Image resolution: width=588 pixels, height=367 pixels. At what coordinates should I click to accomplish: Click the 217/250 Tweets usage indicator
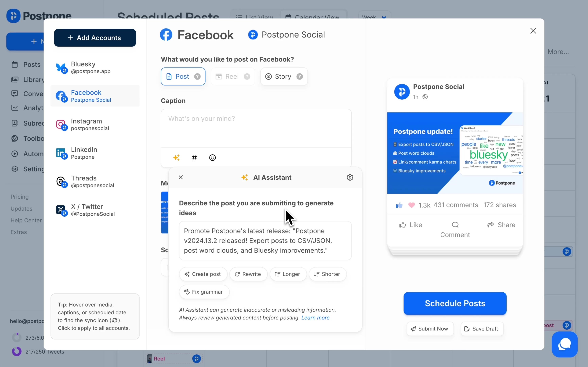tap(38, 352)
